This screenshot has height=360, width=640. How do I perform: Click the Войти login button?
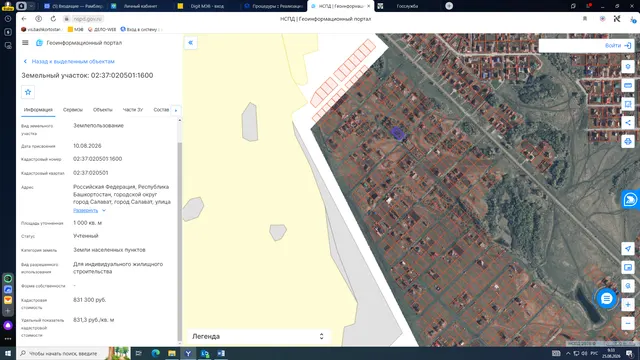pyautogui.click(x=618, y=45)
